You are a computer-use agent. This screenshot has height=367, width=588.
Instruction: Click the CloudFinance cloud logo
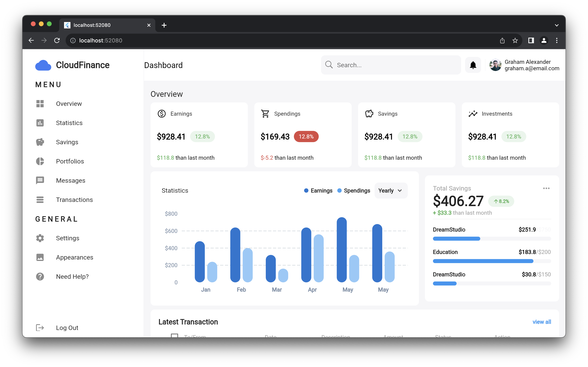tap(43, 65)
